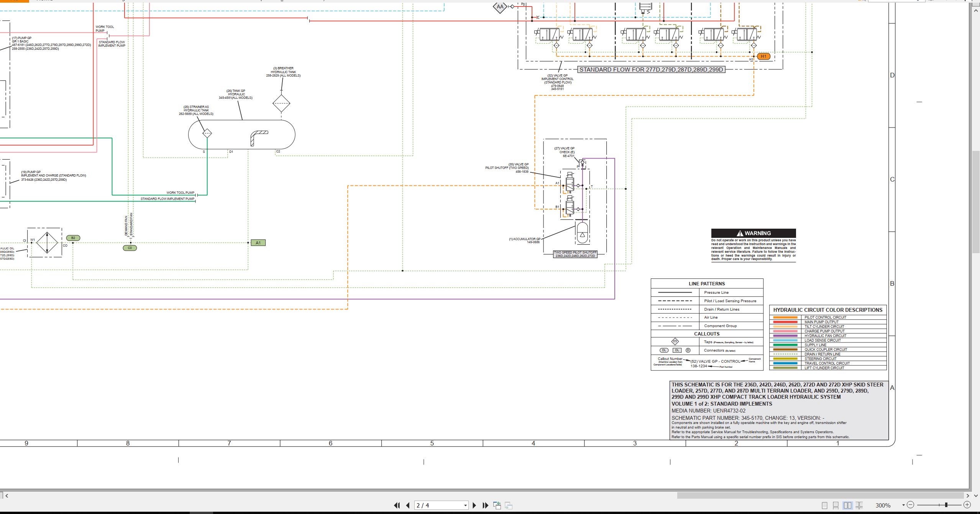Image resolution: width=980 pixels, height=514 pixels.
Task: Click the '(17) PUMP GP GR 1 BASIC' callout
Action: [x=51, y=43]
